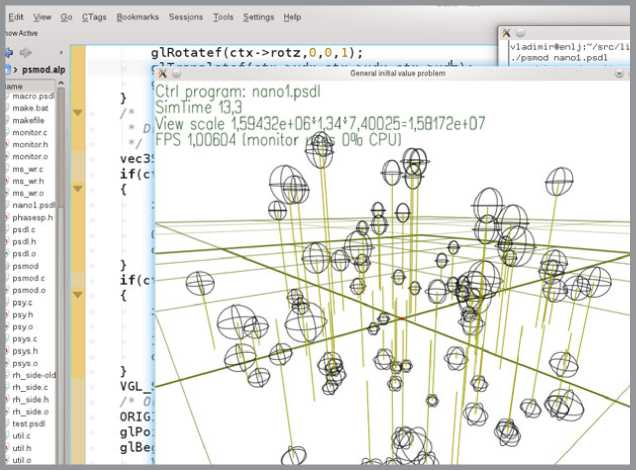Image resolution: width=636 pixels, height=470 pixels.
Task: Select ms_wr.c in the file list
Action: tap(28, 169)
